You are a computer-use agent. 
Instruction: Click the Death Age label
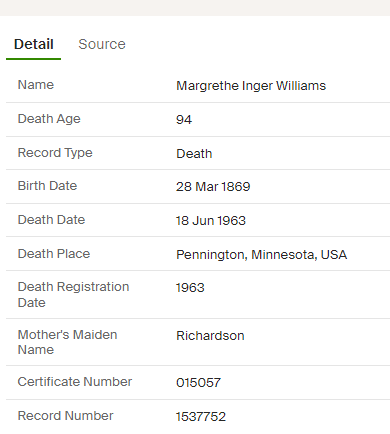tap(49, 119)
